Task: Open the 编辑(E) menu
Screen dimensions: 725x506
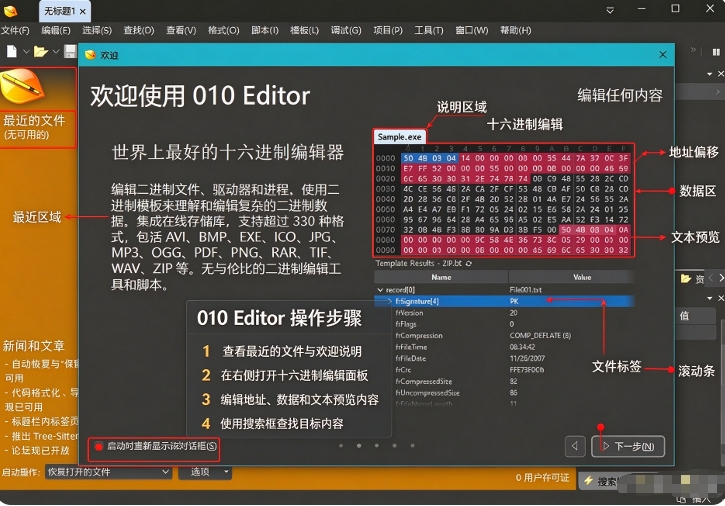Action: click(56, 31)
